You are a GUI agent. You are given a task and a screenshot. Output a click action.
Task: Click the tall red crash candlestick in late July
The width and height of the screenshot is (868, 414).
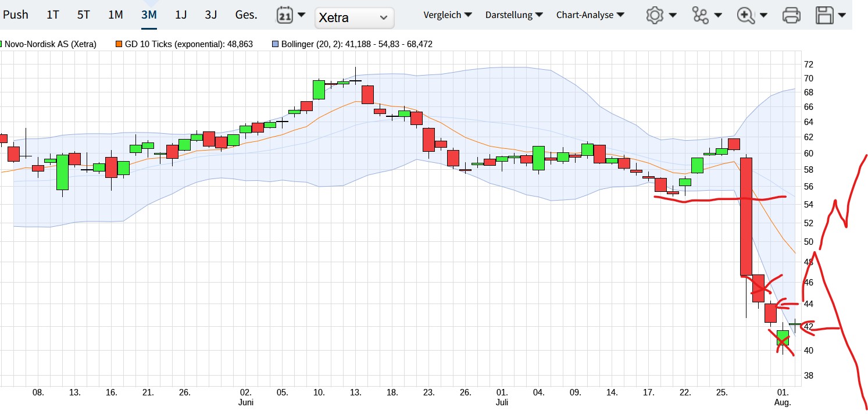click(746, 216)
